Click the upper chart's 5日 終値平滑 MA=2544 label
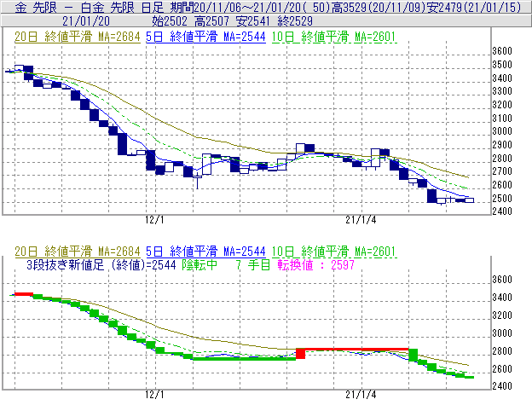532x405 pixels. click(x=205, y=37)
